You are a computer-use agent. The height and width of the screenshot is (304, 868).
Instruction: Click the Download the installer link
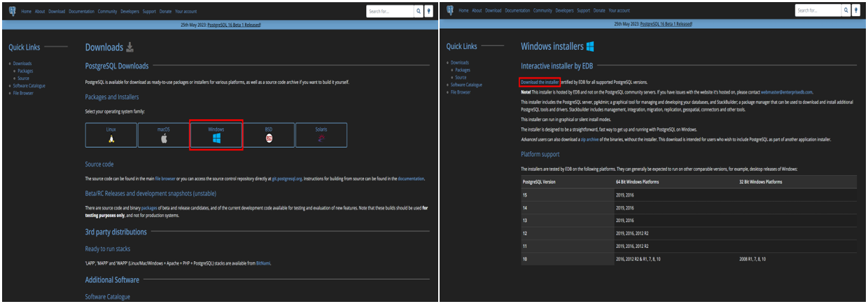tap(540, 82)
